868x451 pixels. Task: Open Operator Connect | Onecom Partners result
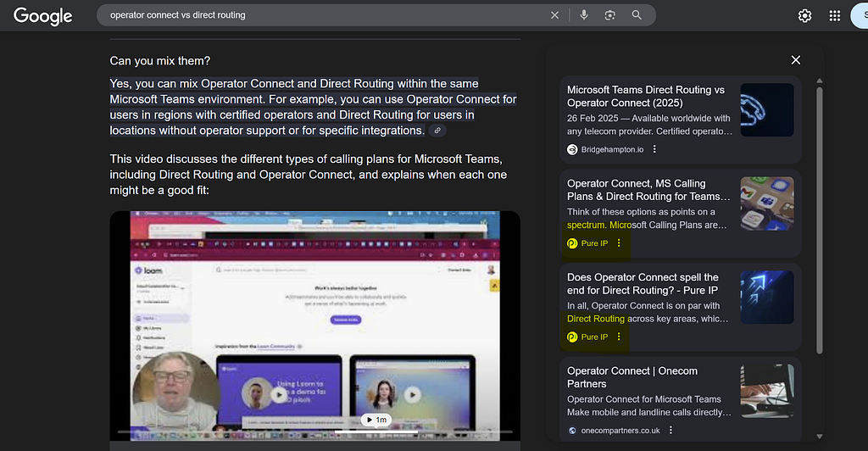632,377
